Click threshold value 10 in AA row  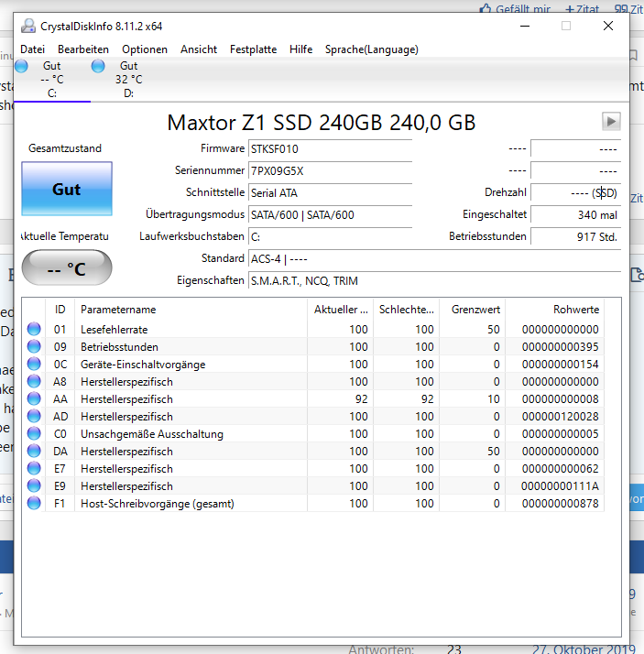click(494, 399)
